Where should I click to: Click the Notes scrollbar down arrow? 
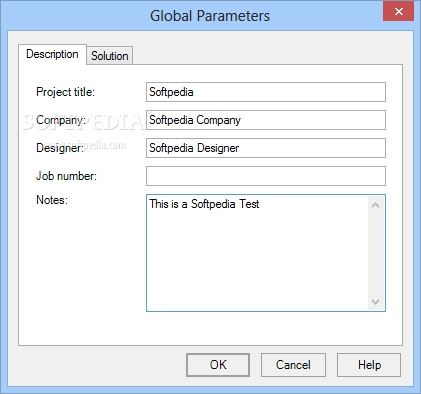coord(376,302)
